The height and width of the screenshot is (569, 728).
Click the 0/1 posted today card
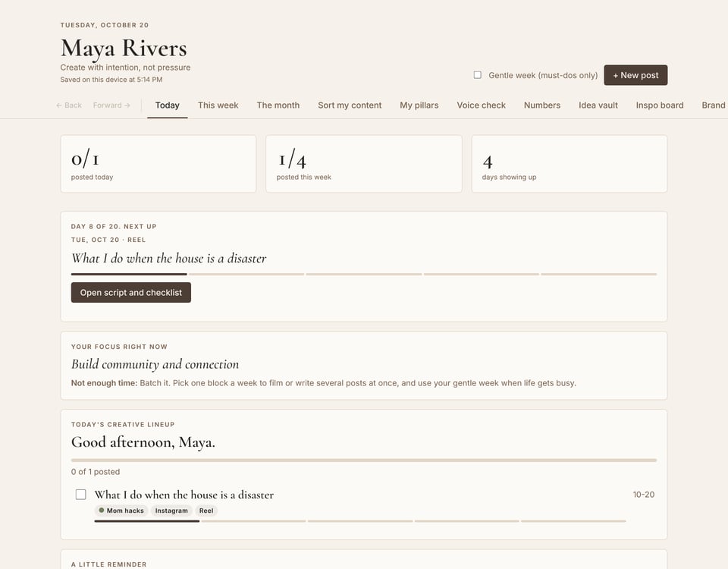[158, 164]
